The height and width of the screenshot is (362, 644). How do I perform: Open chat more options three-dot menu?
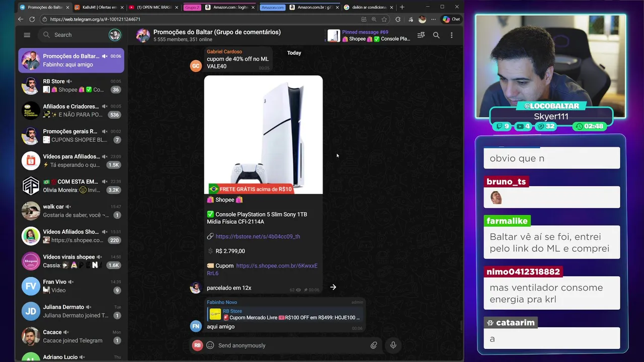tap(451, 35)
